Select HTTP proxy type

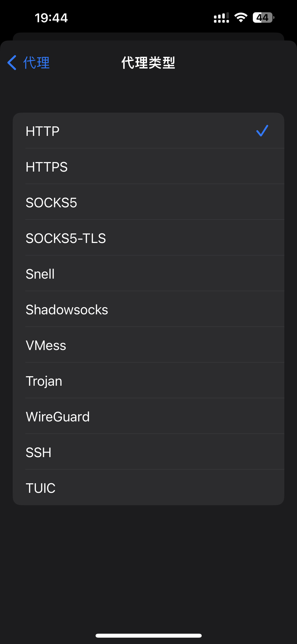(x=148, y=131)
